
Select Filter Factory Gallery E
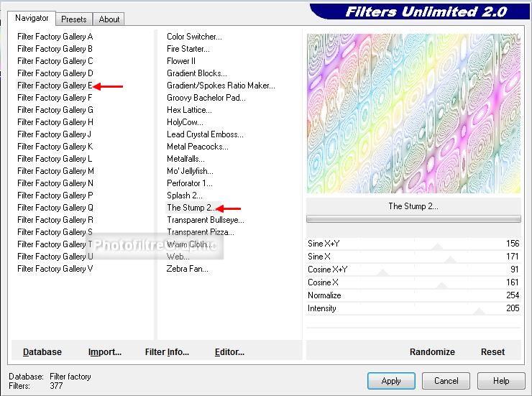coord(55,86)
